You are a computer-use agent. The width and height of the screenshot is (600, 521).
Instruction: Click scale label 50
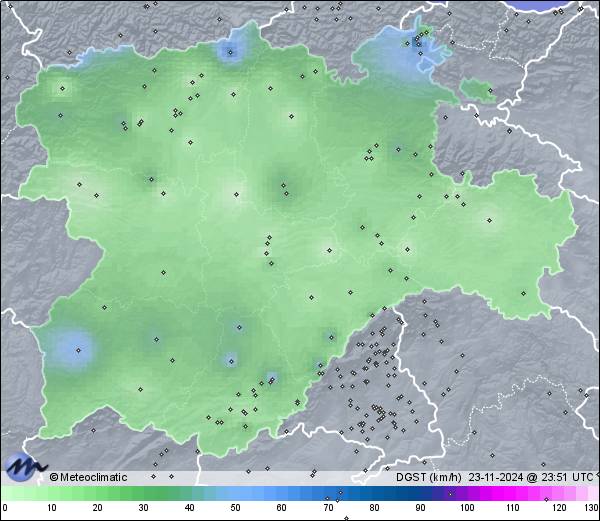tap(235, 508)
